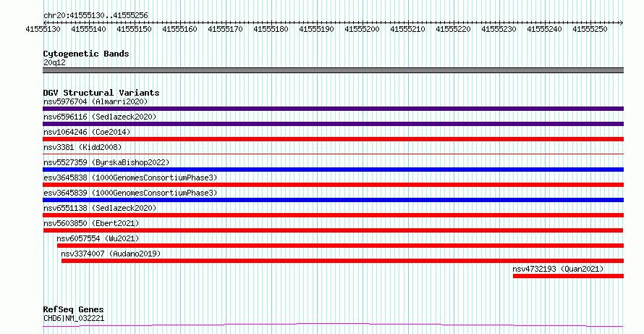Click the 20q12 band label

[54, 63]
